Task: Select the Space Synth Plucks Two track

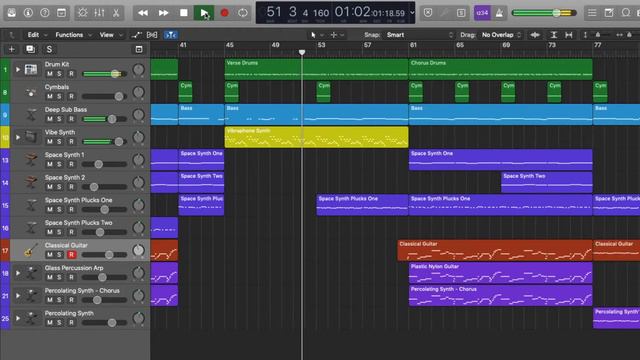Action: [78, 223]
